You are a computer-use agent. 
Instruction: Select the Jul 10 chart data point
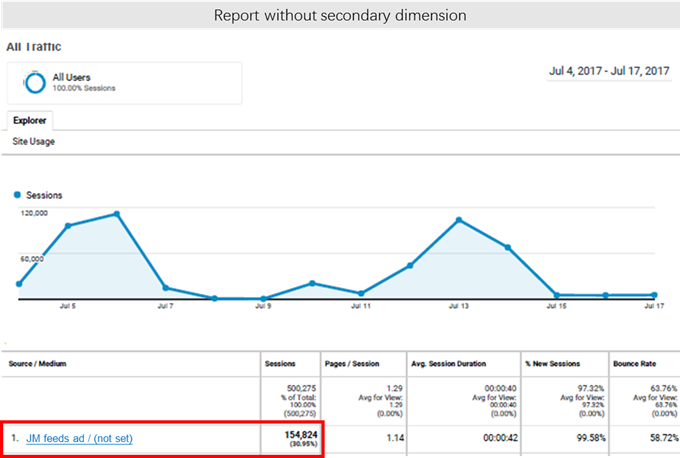pyautogui.click(x=312, y=283)
